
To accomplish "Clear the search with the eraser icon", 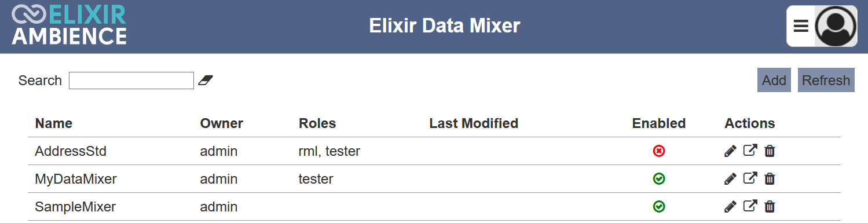I will (206, 81).
